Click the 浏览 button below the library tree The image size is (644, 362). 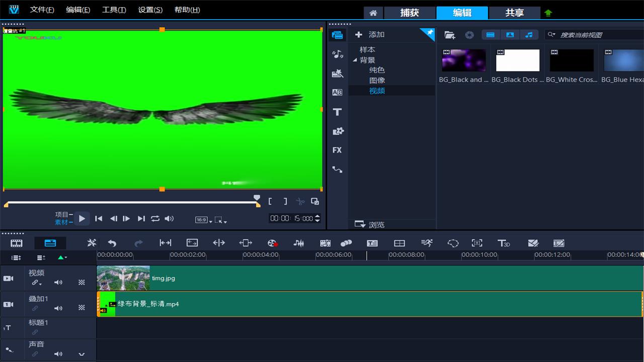coord(370,224)
